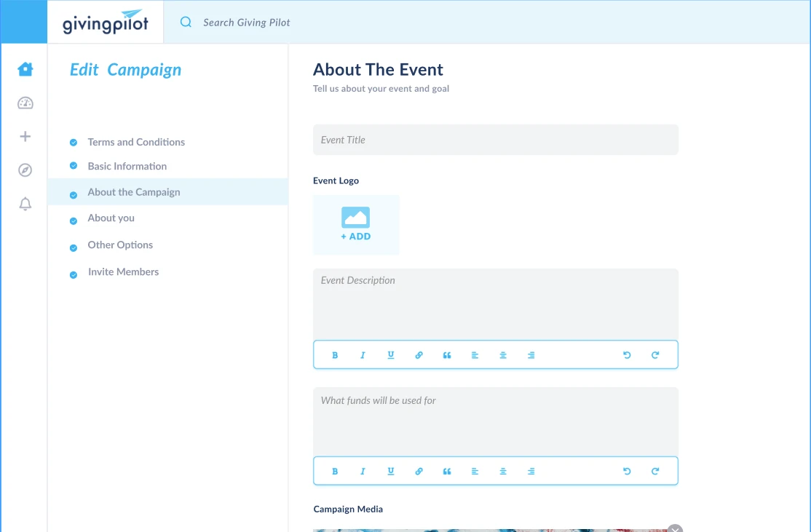Remove the Campaign Media image

point(674,528)
